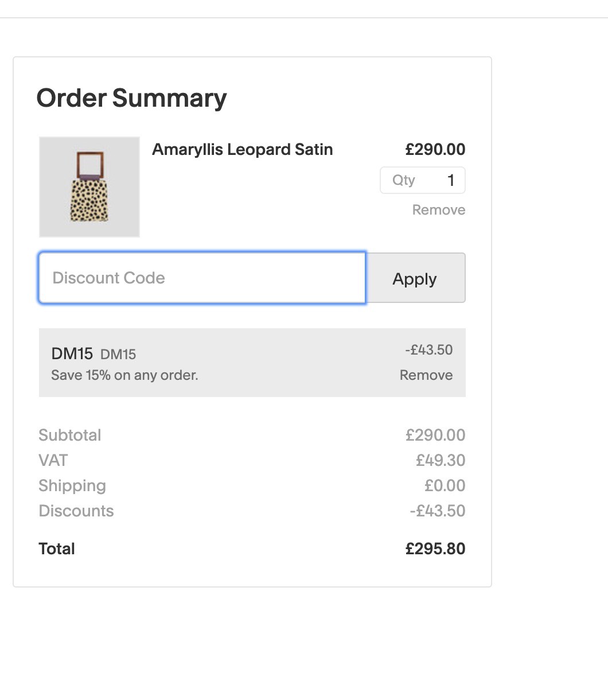
Task: Click the Discounts row label
Action: coord(76,511)
